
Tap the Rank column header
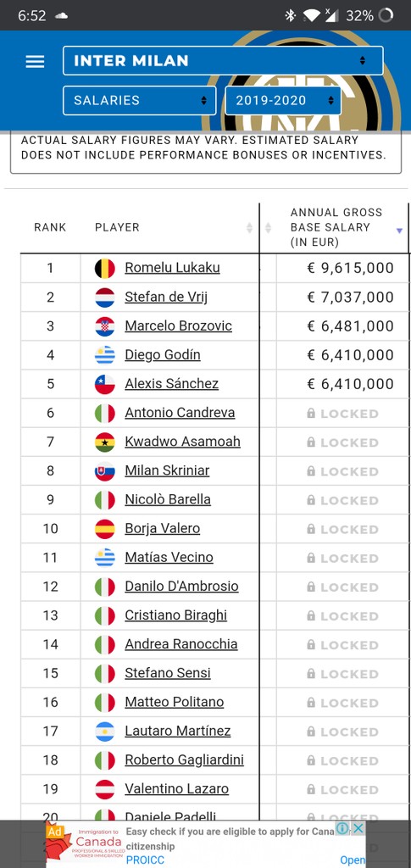[50, 227]
